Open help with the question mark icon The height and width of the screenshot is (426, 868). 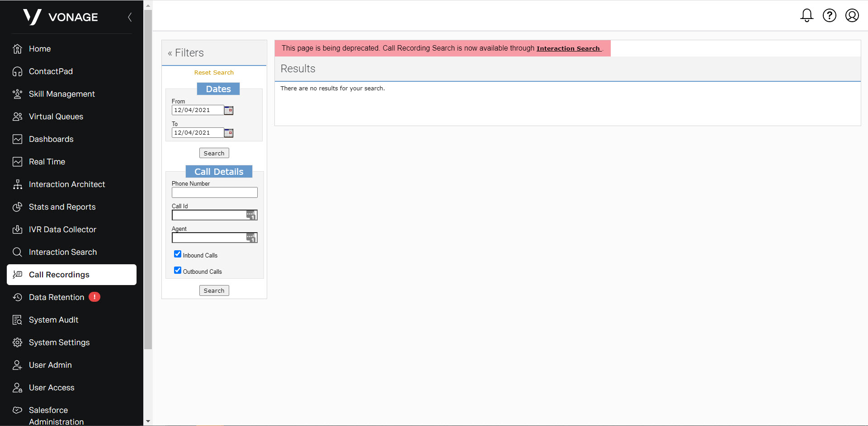point(830,15)
